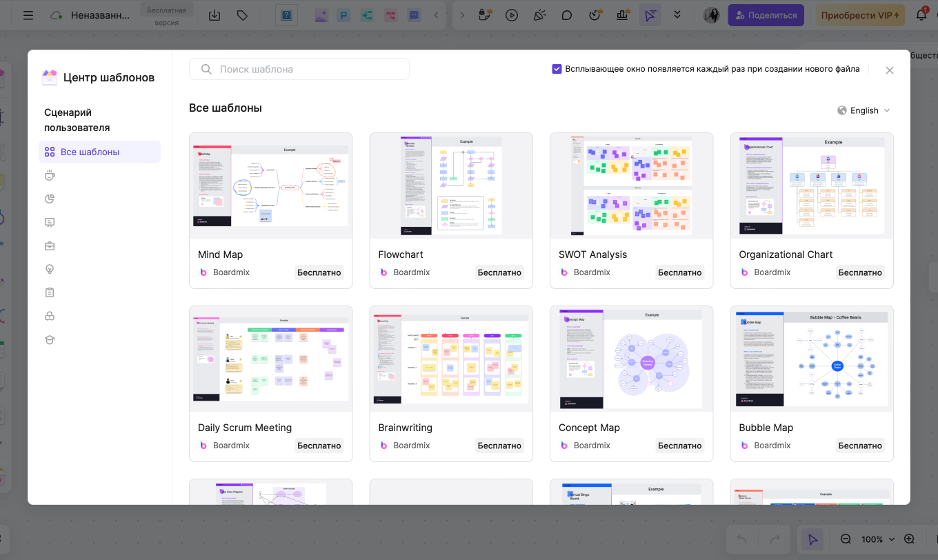
Task: Click Бесплатно badge on Flowchart card
Action: pyautogui.click(x=499, y=272)
